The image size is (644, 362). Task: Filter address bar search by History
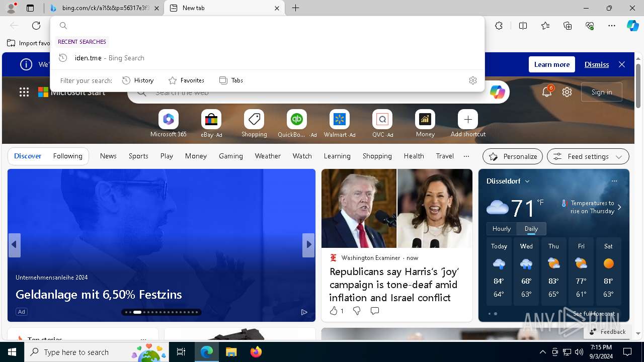point(138,80)
